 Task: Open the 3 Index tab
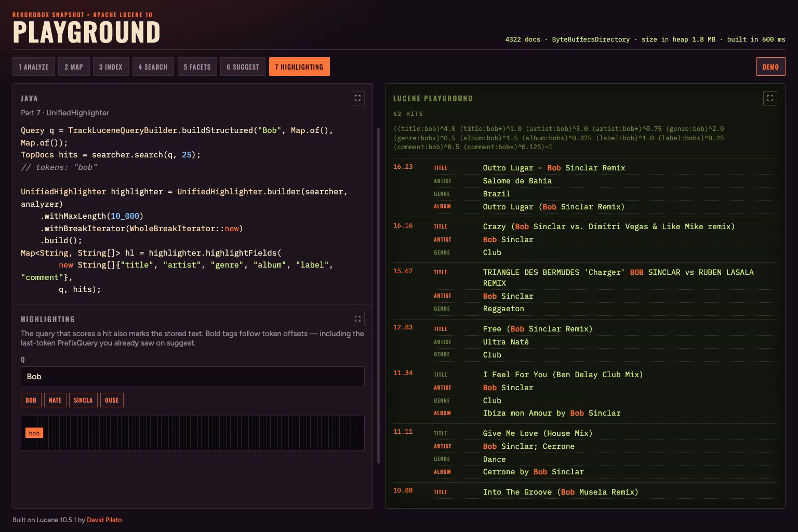pyautogui.click(x=111, y=66)
